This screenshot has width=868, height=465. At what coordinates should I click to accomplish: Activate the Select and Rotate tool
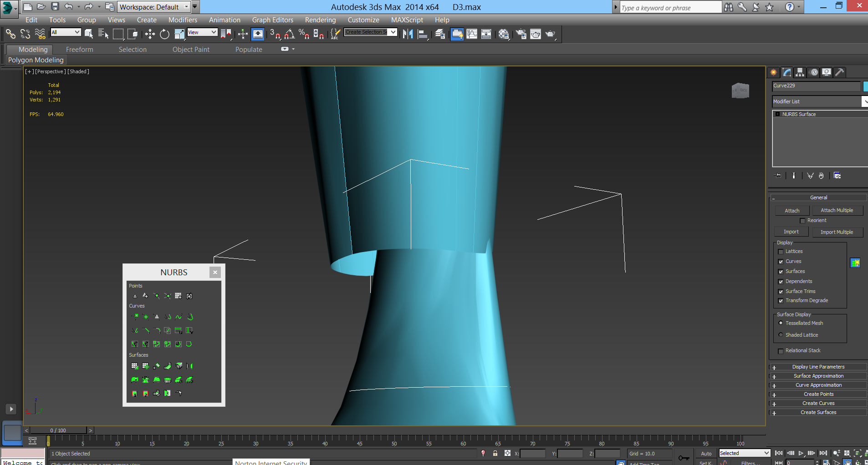[x=164, y=34]
